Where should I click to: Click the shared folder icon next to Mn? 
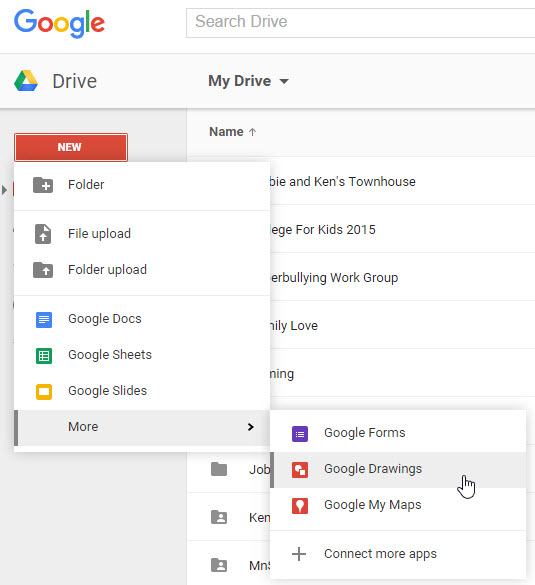[219, 565]
